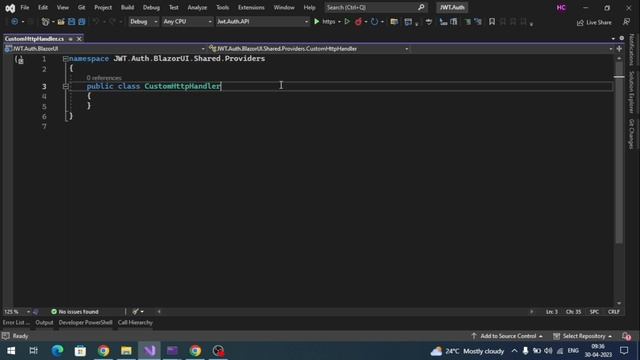Toggle the CRLF line ending indicator

(x=613, y=311)
